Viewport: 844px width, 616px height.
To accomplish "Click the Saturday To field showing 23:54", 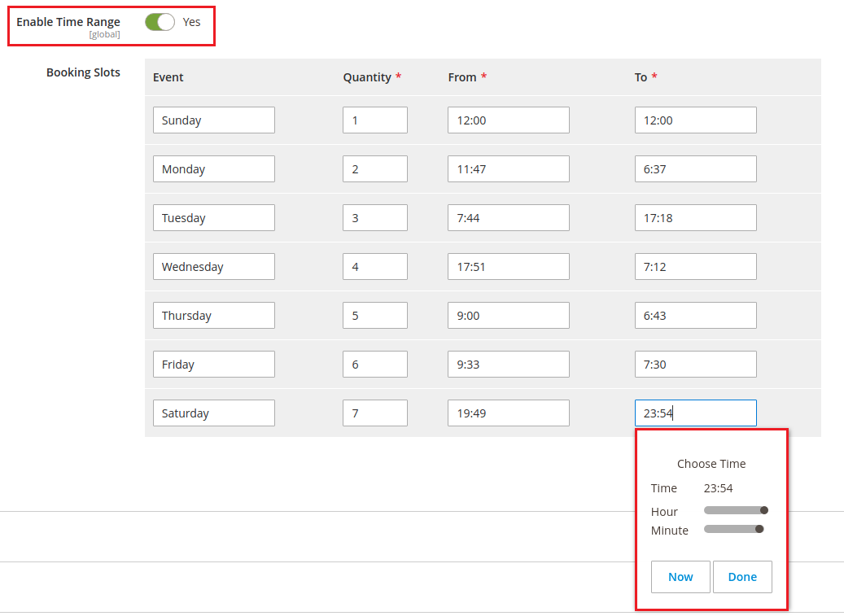I will 695,413.
